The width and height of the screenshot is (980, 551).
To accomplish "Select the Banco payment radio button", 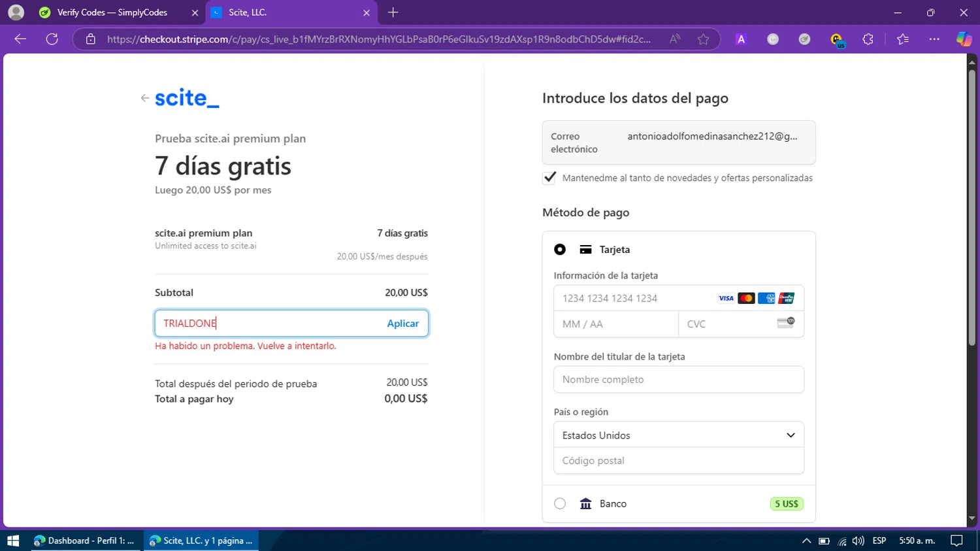I will tap(560, 504).
